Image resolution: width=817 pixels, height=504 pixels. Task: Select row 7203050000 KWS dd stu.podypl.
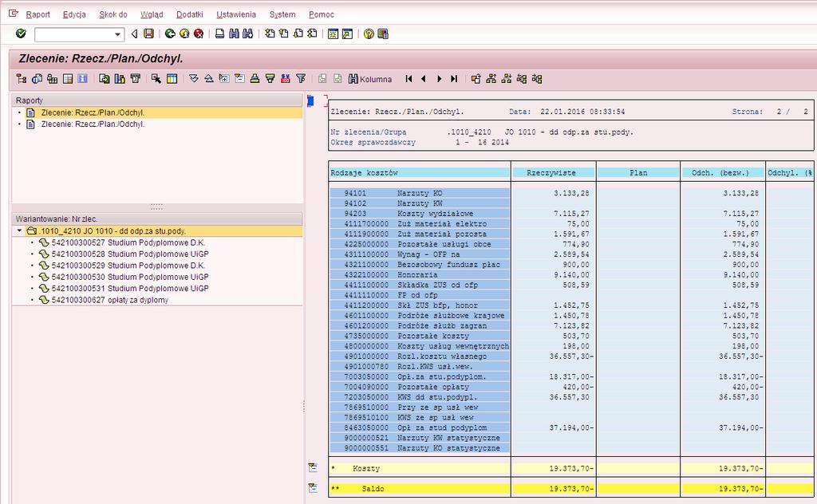(420, 397)
